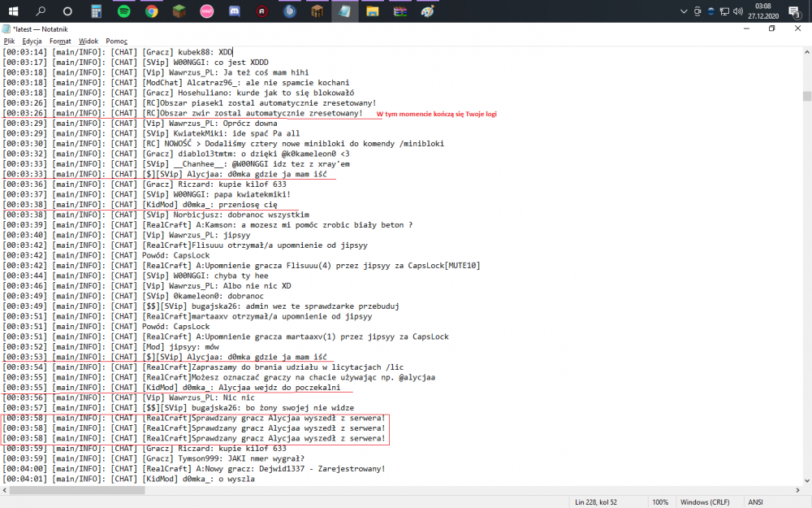
Task: Open the Edycja menu
Action: [32, 41]
